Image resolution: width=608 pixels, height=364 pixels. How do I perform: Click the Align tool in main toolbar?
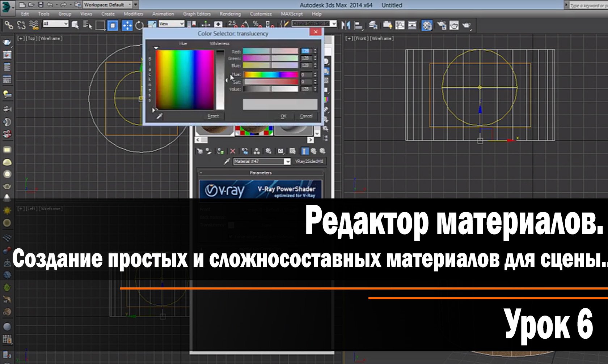pyautogui.click(x=359, y=25)
